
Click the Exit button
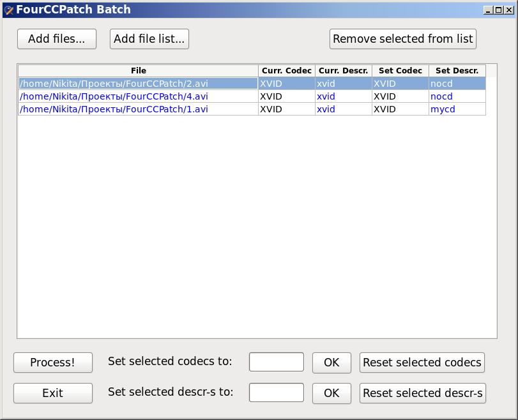click(x=53, y=393)
